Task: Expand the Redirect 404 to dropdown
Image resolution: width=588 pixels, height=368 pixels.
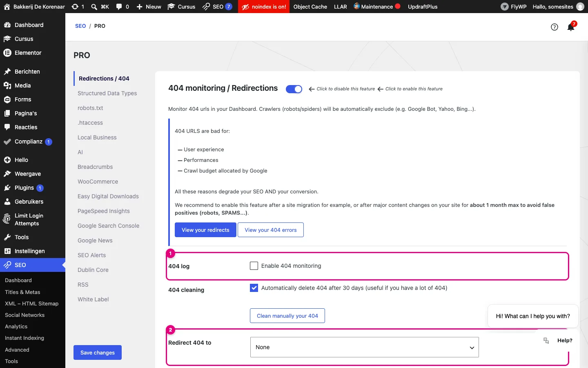Action: pos(364,347)
